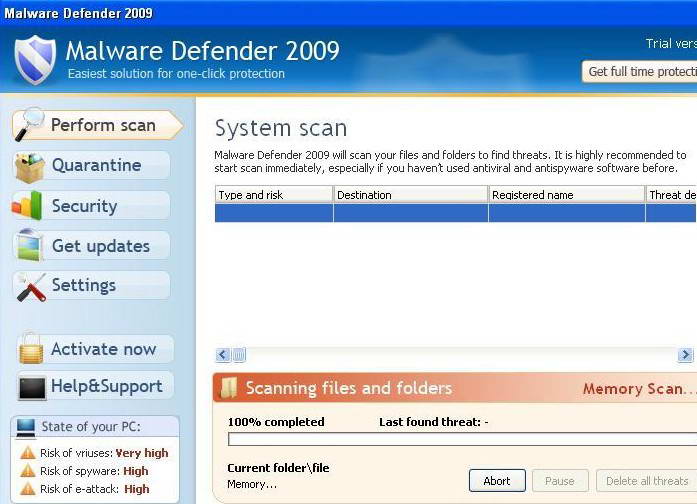
Task: Switch to the Security section
Action: [x=84, y=206]
